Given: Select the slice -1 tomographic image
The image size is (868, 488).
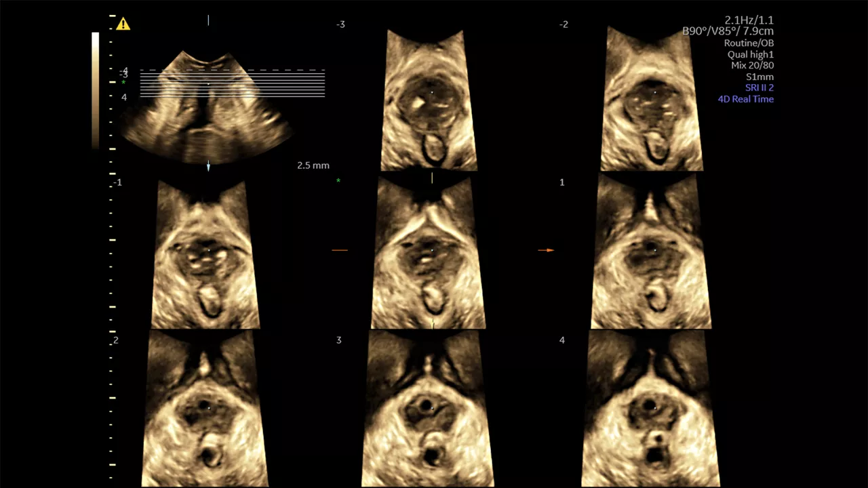Looking at the screenshot, I should 205,254.
